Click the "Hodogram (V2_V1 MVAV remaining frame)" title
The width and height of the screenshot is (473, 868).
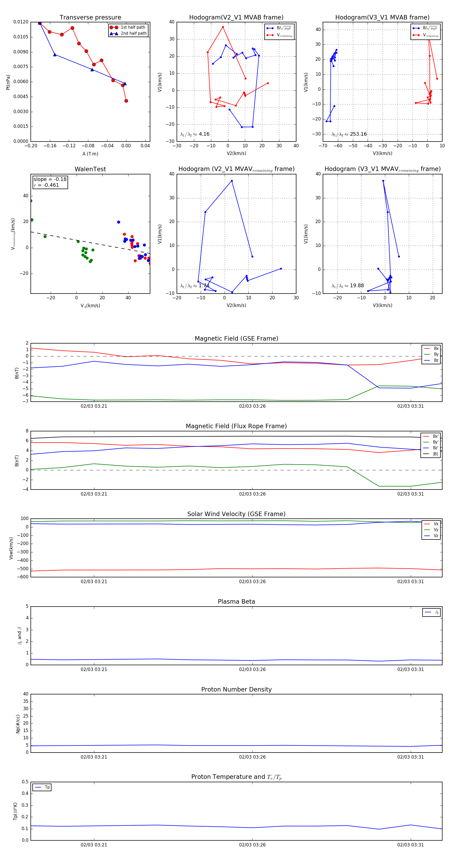pyautogui.click(x=236, y=169)
